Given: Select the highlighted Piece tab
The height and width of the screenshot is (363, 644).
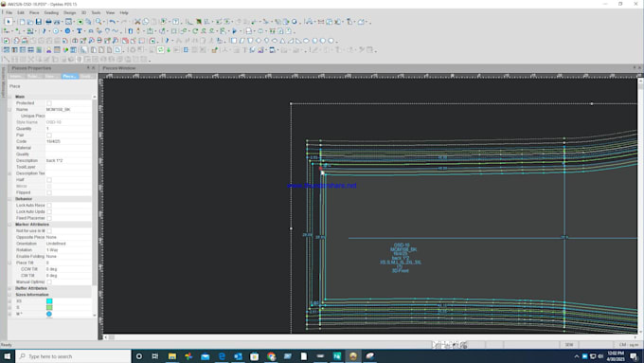Looking at the screenshot, I should click(69, 77).
